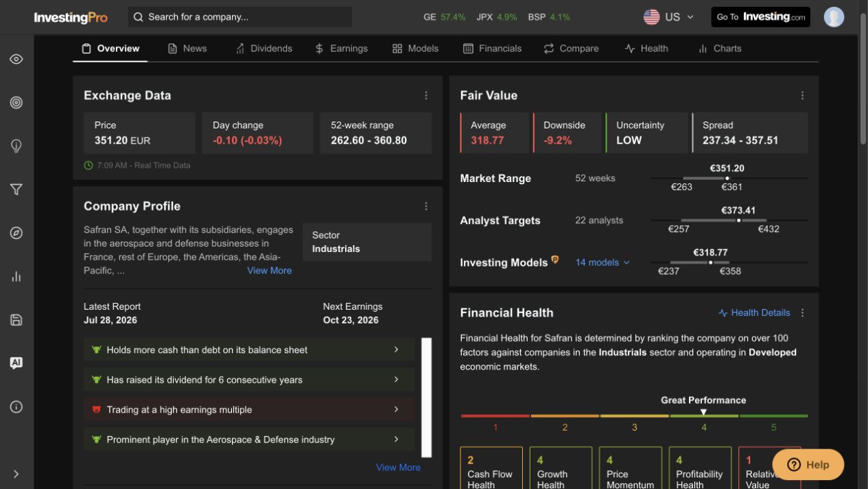Viewport: 868px width, 489px height.
Task: Click the JPX 4.9% ticker
Action: pos(497,17)
